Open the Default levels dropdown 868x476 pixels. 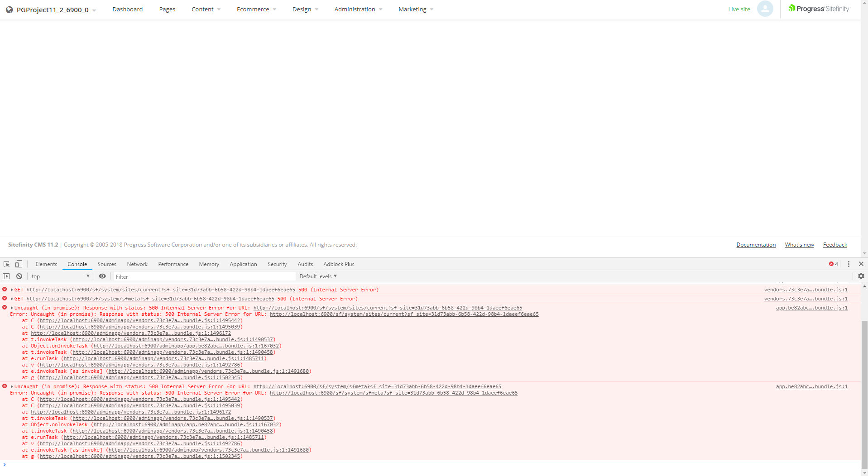coord(318,276)
